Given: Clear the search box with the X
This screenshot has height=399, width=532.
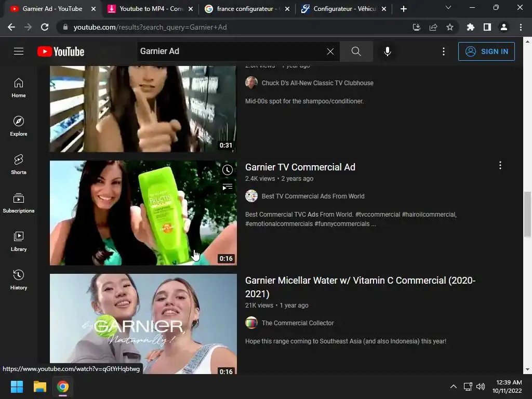Looking at the screenshot, I should 330,51.
